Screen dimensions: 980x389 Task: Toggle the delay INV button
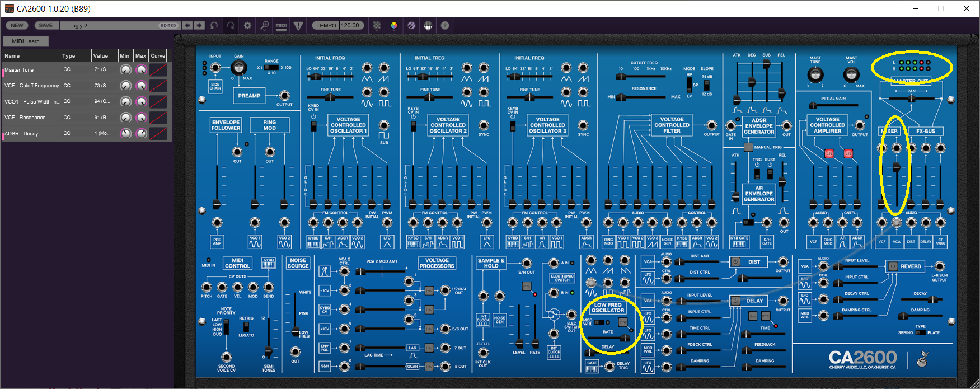pos(753,316)
